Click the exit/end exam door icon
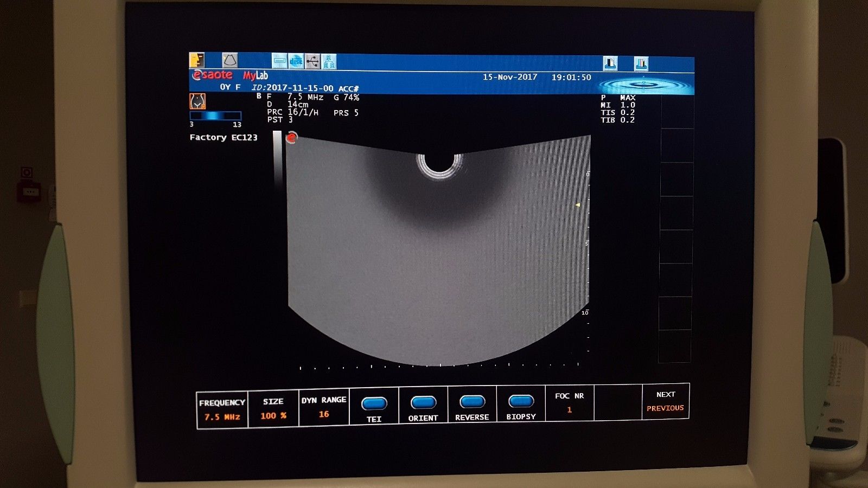Image resolution: width=868 pixels, height=488 pixels. 196,60
